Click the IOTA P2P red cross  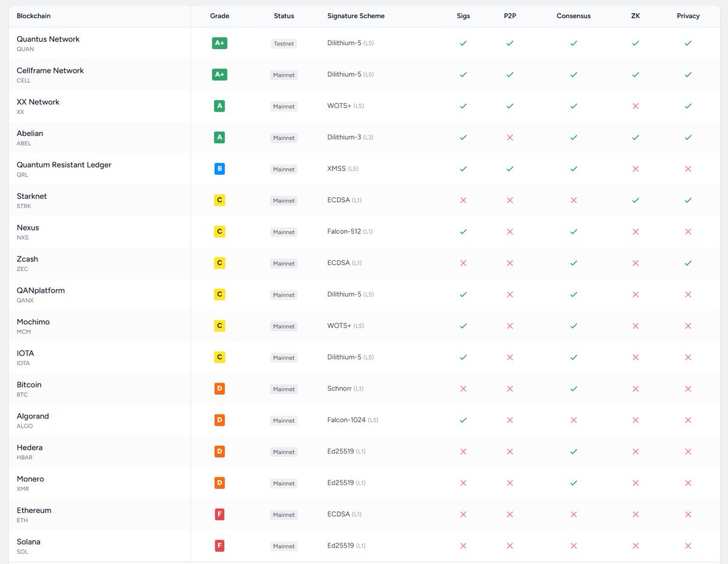coord(510,357)
